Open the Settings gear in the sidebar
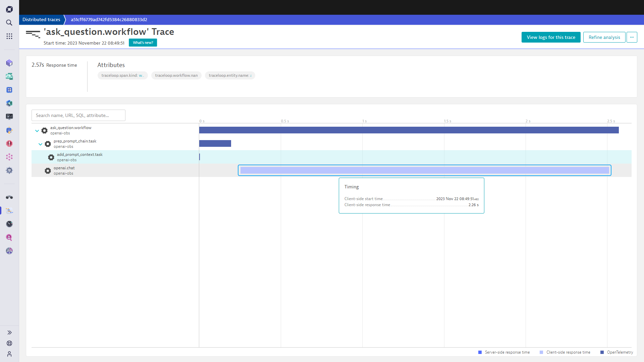644x362 pixels. click(9, 170)
